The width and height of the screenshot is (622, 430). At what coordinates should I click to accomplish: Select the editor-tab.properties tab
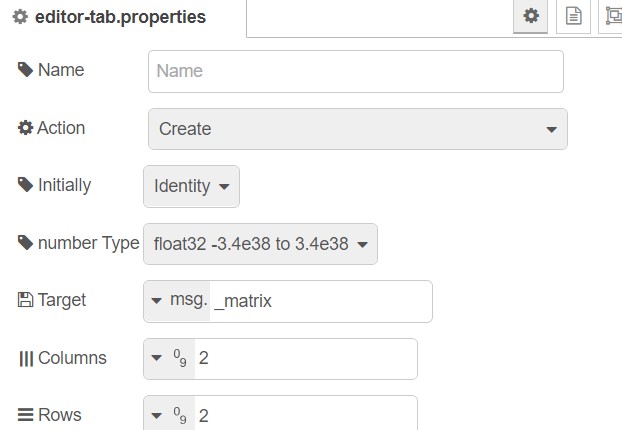[x=123, y=17]
